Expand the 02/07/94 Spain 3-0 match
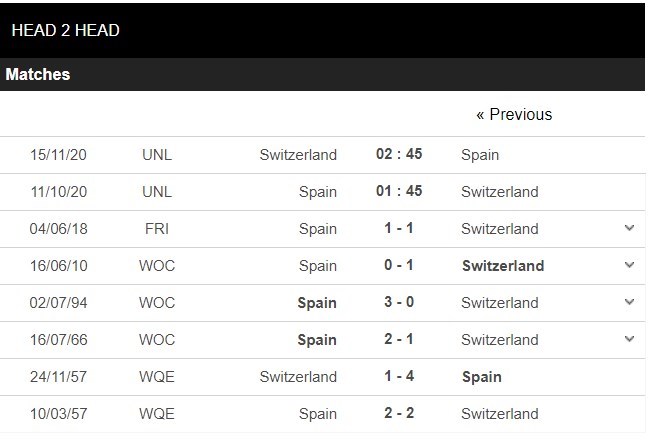The width and height of the screenshot is (648, 441). 629,302
